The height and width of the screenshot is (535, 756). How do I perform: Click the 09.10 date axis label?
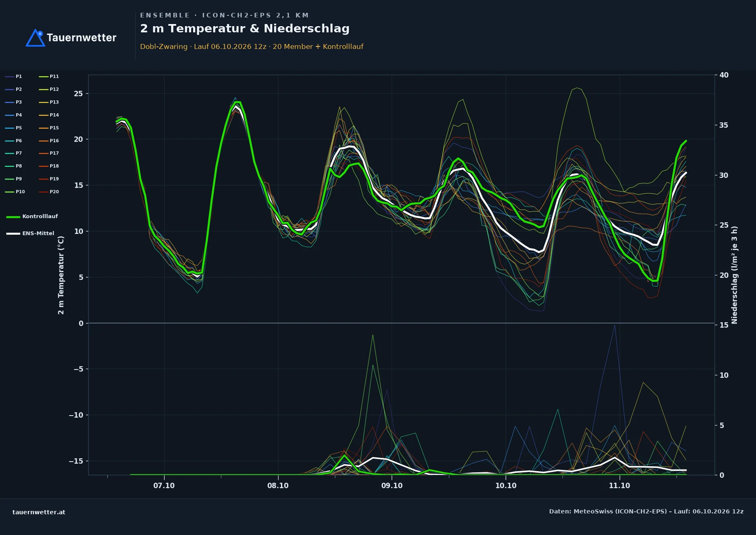click(x=392, y=486)
